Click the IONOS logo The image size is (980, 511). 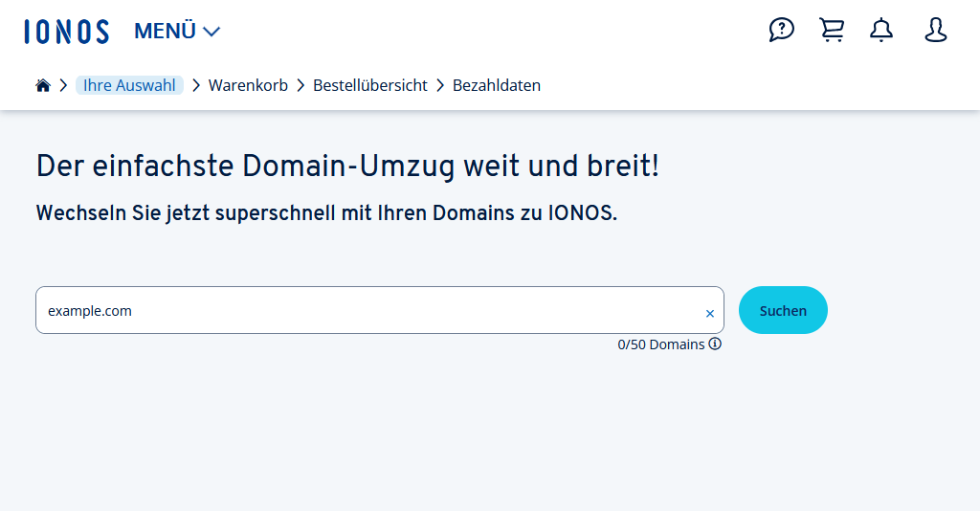pyautogui.click(x=66, y=32)
